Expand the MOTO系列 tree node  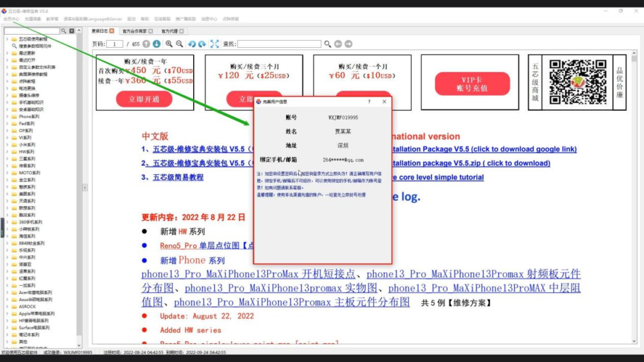click(x=7, y=173)
